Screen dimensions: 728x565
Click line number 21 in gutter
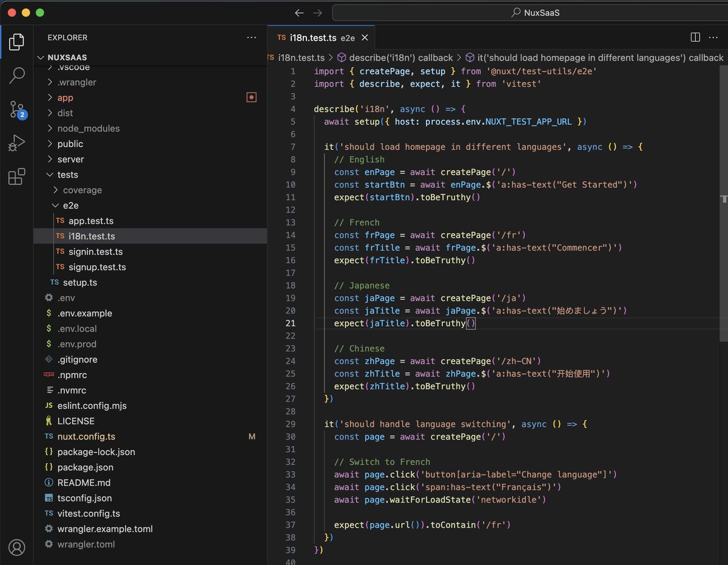pos(290,323)
